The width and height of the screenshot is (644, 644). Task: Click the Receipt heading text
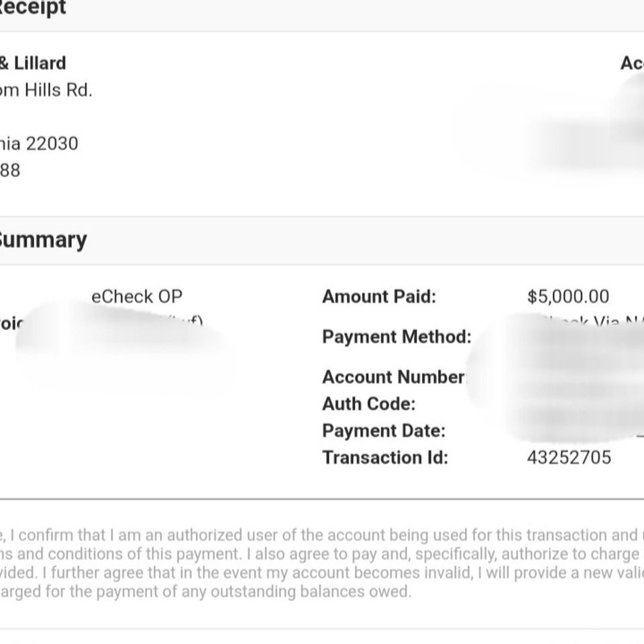33,8
